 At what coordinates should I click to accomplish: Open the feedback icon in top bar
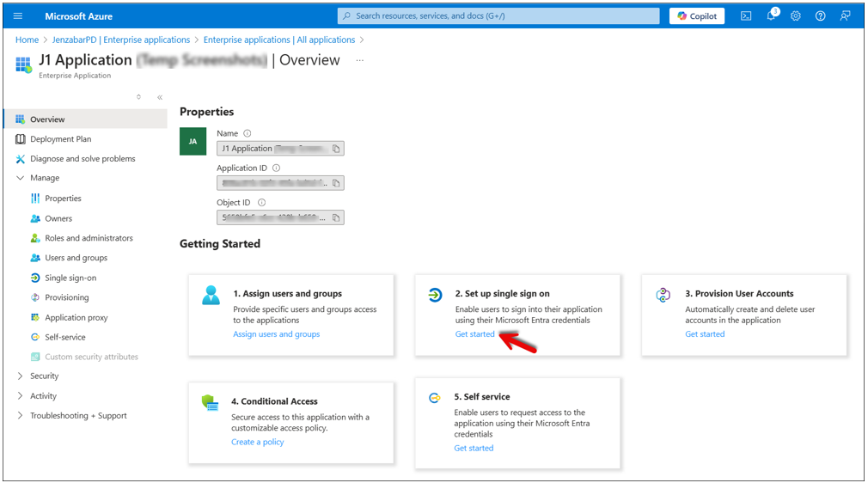(845, 16)
